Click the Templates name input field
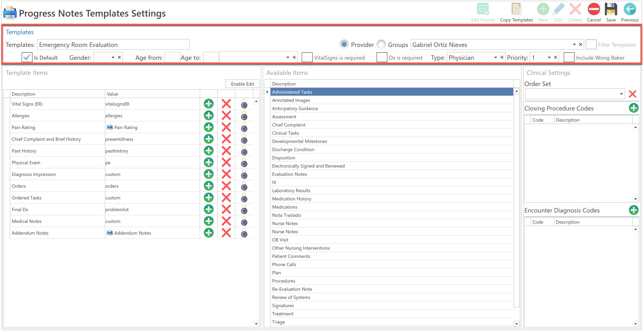This screenshot has width=644, height=332. 113,45
